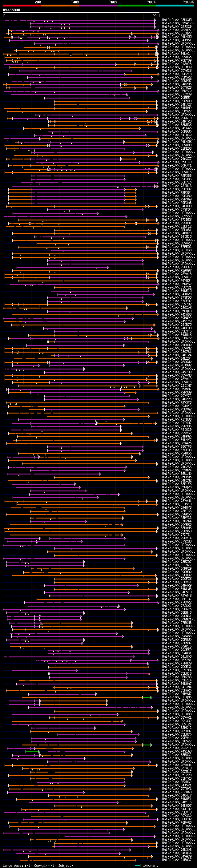Click the orange ~40% identity legend segment
Viewport: 197px width, 868px height.
pyautogui.click(x=60, y=6)
